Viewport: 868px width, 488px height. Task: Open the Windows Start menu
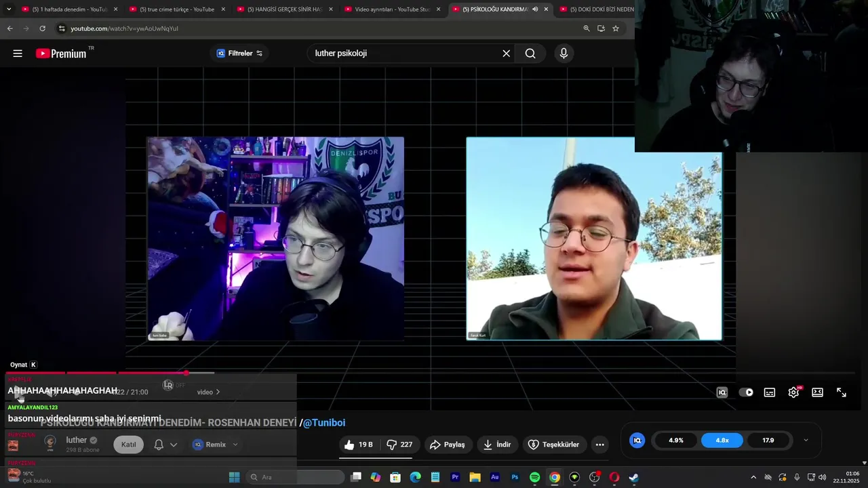point(234,477)
